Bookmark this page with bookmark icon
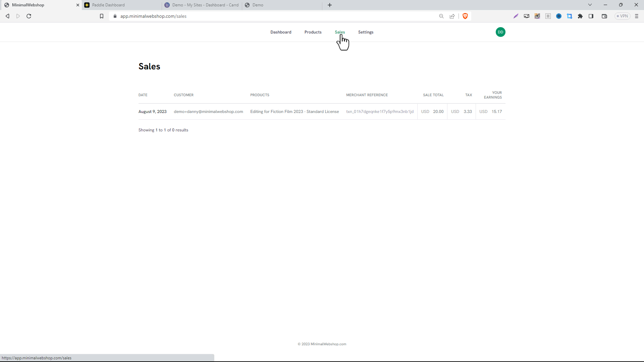The width and height of the screenshot is (644, 362). tap(102, 16)
